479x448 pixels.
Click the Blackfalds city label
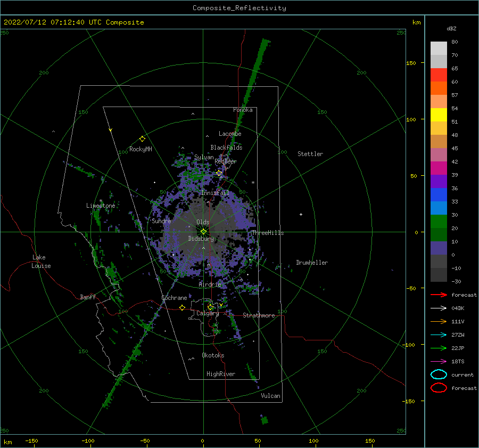(x=226, y=148)
